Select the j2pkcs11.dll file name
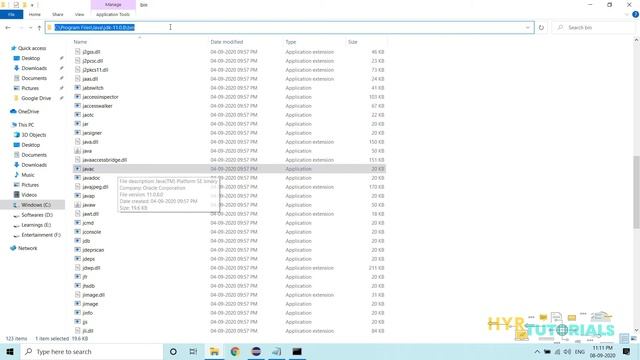The height and width of the screenshot is (360, 640). pyautogui.click(x=95, y=70)
